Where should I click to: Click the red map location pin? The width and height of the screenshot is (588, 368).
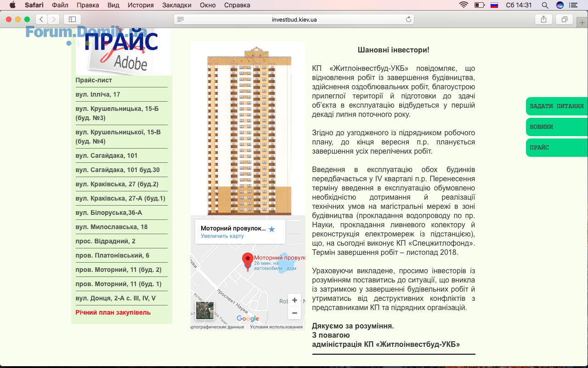click(248, 261)
